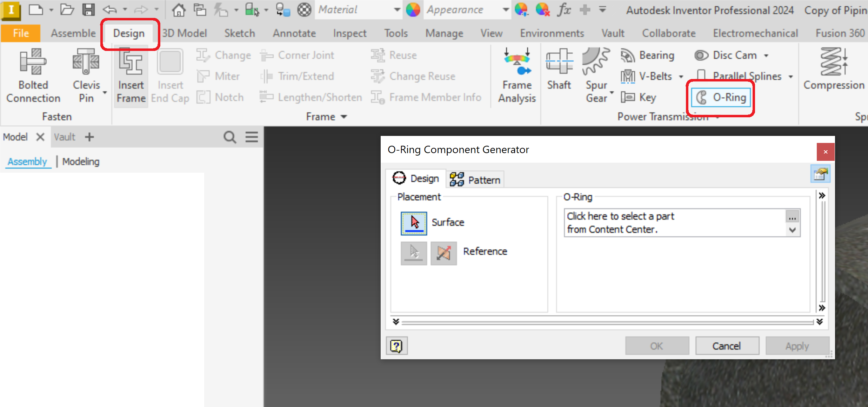Enable Surface placement in O-Ring generator
Screen dimensions: 868x407
414,223
